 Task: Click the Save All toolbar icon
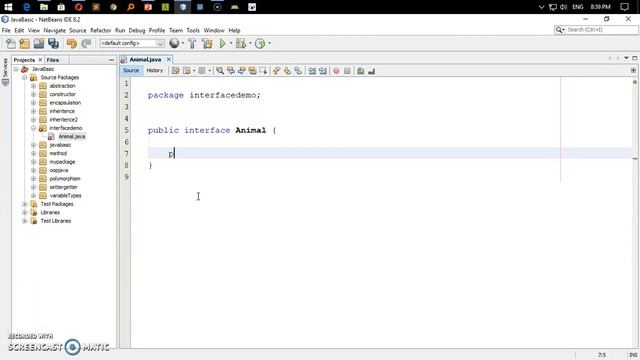[x=53, y=43]
